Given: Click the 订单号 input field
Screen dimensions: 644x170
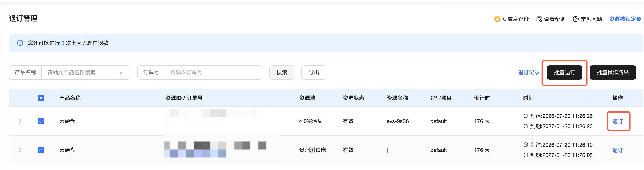Looking at the screenshot, I should coord(213,72).
